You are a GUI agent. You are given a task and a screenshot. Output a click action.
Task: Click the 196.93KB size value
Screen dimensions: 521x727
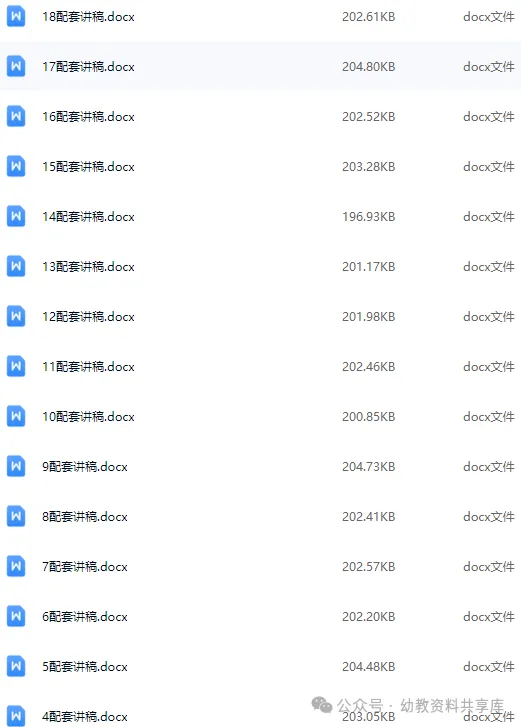(x=369, y=217)
